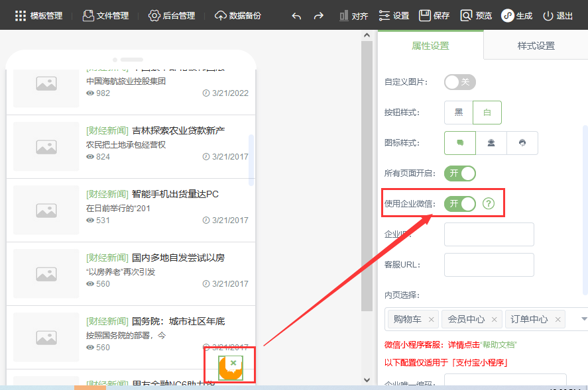Disable the 使用企业微信 switch

coord(459,203)
